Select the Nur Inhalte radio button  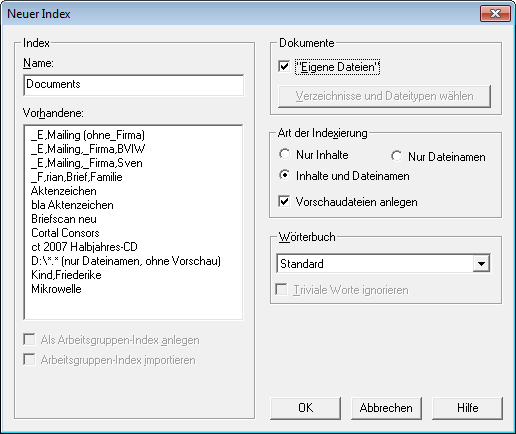pyautogui.click(x=285, y=154)
